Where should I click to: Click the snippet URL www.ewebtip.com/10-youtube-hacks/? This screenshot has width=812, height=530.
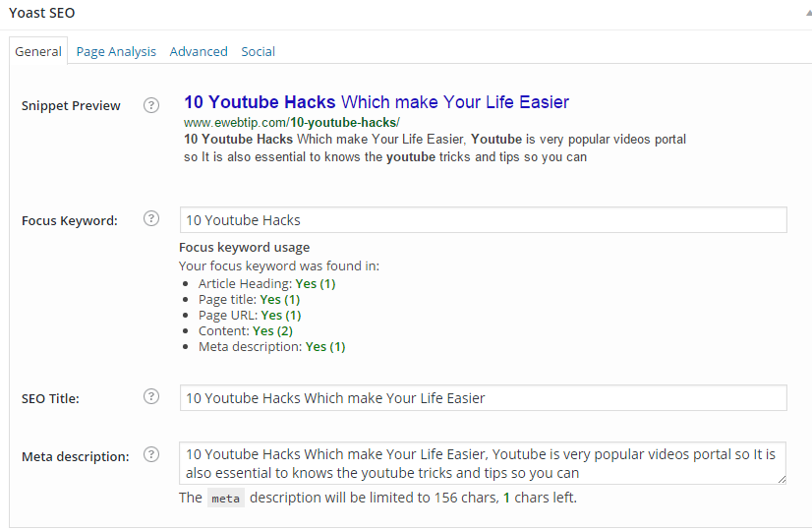292,123
